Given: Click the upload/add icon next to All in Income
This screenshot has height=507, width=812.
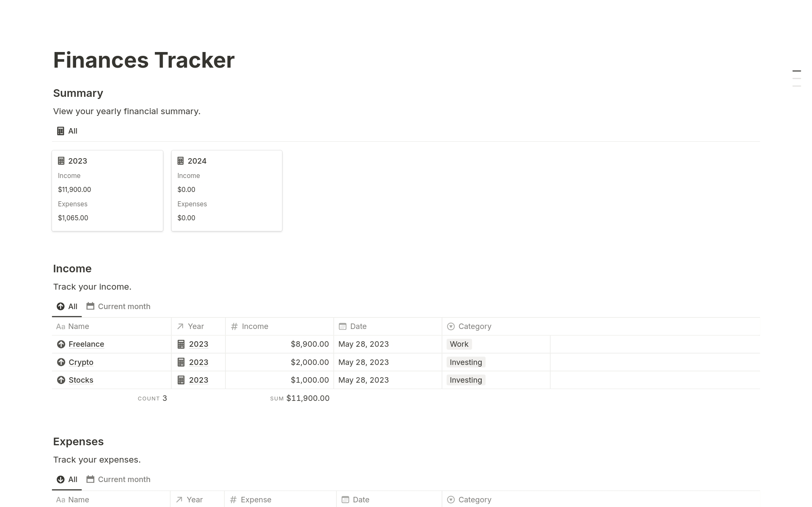Looking at the screenshot, I should tap(60, 306).
